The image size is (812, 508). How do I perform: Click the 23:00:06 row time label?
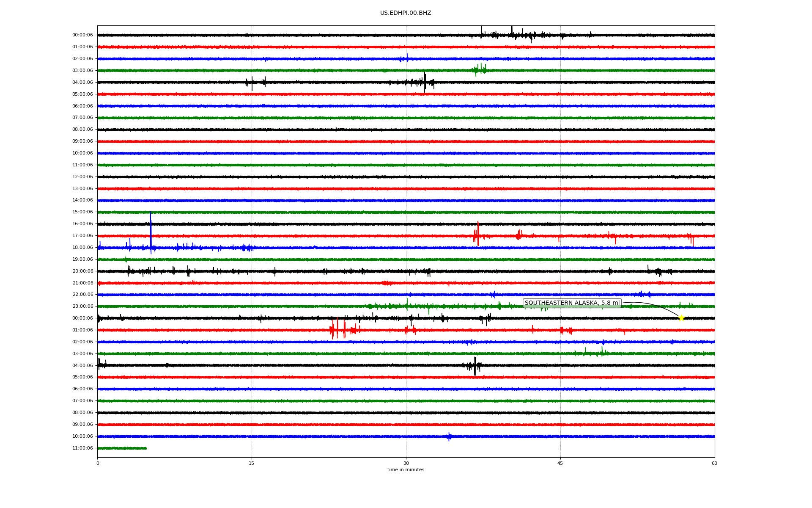(82, 306)
